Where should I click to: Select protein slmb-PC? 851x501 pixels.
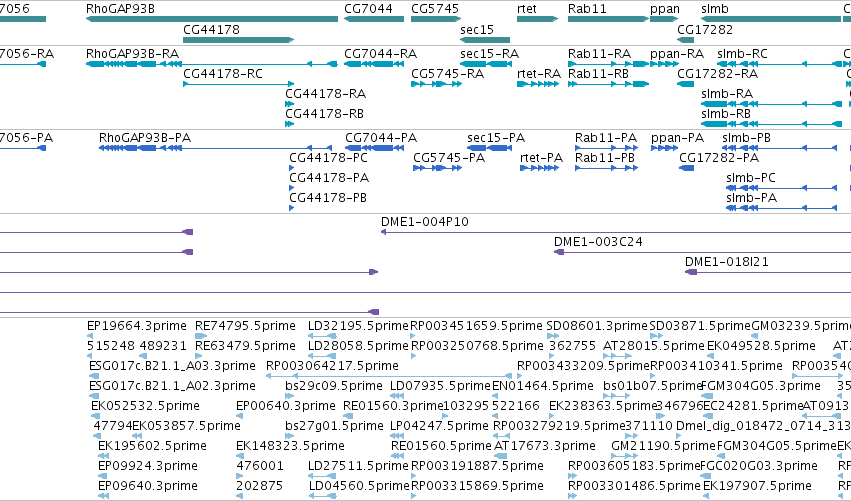click(751, 178)
